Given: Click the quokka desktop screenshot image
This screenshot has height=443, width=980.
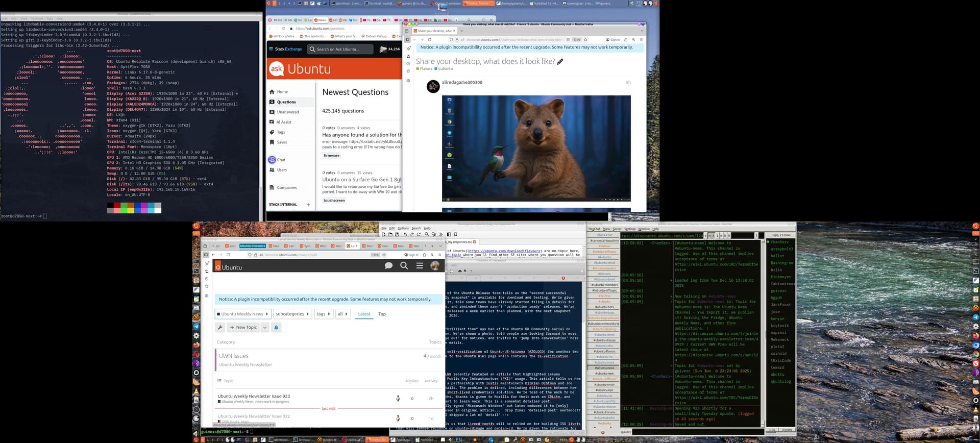Looking at the screenshot, I should coord(536,148).
